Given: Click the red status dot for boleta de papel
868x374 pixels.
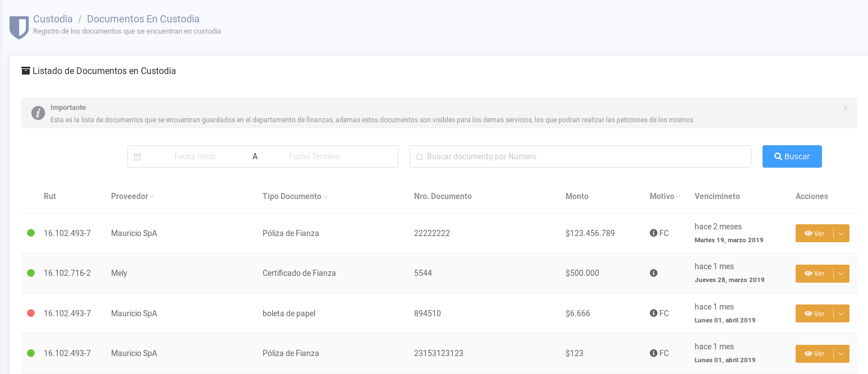Looking at the screenshot, I should click(31, 313).
